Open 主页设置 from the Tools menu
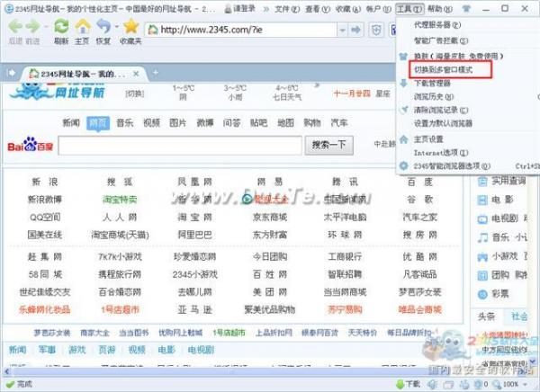Image resolution: width=540 pixels, height=392 pixels. tap(428, 139)
